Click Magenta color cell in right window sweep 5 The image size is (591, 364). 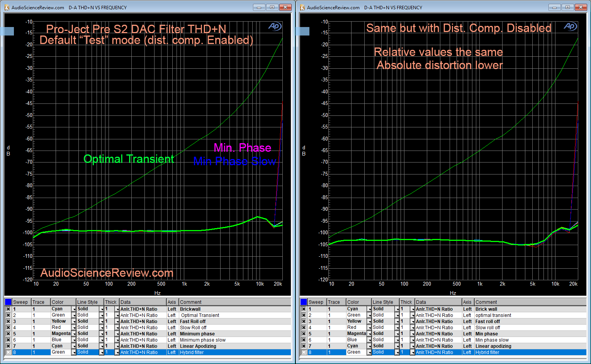click(357, 334)
